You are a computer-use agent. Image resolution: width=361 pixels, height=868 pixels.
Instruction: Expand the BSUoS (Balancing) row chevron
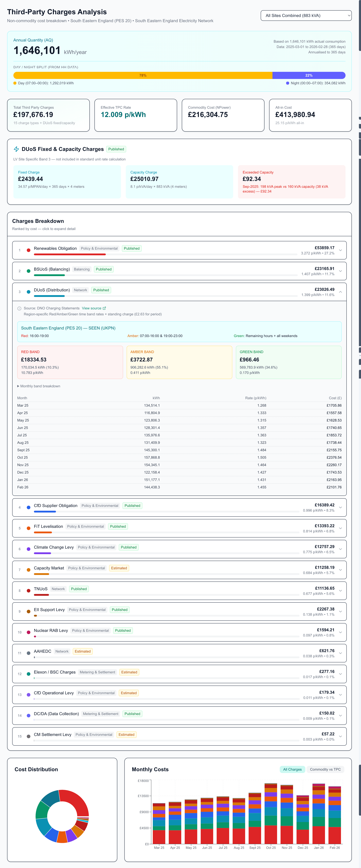340,271
